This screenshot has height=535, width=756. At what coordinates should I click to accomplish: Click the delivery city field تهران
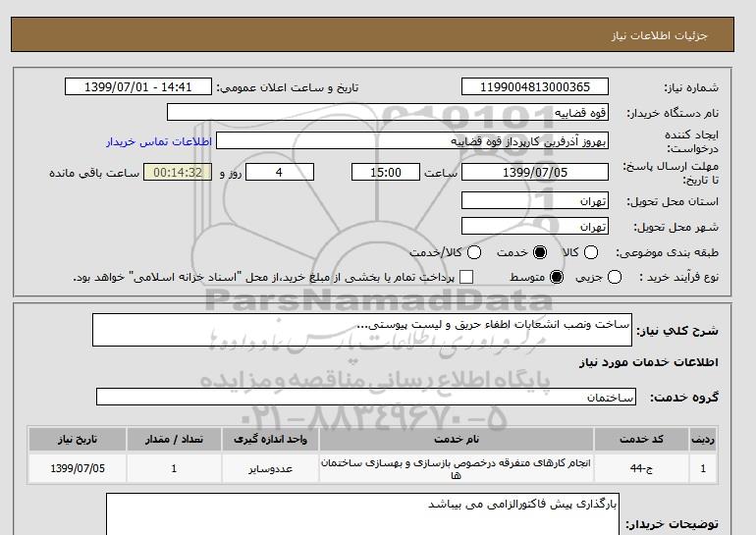pyautogui.click(x=535, y=226)
